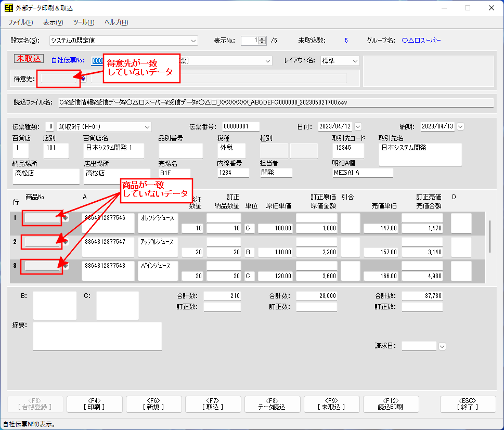This screenshot has height=430, width=504.
Task: Click the 取引先名 field
Action: (420, 154)
